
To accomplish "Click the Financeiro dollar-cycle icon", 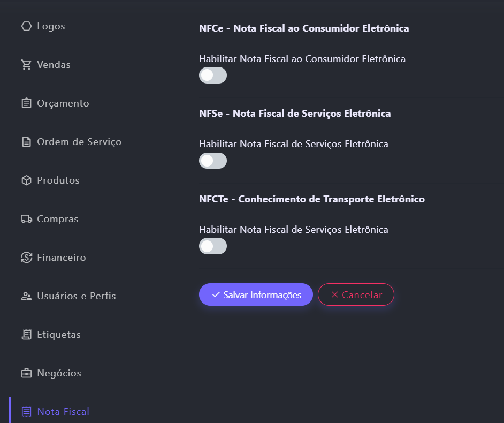I will 26,258.
